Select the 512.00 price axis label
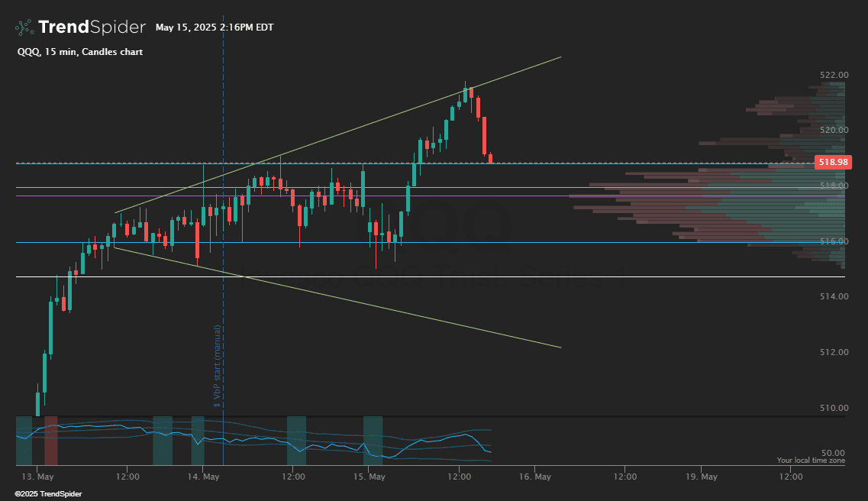868x501 pixels. 834,352
